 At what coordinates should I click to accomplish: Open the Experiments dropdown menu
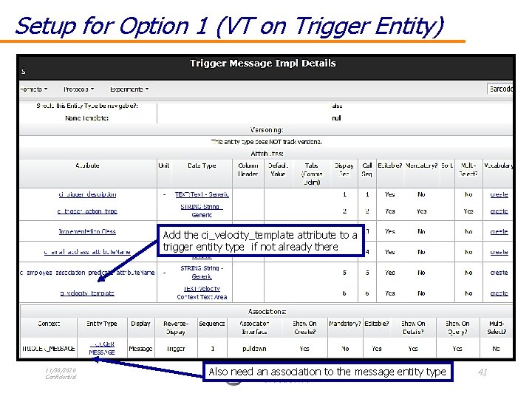click(129, 89)
